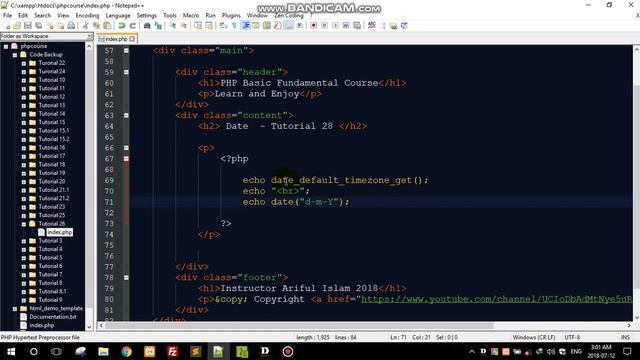640x360 pixels.
Task: Select index.php under Tutorial 26
Action: (60, 232)
